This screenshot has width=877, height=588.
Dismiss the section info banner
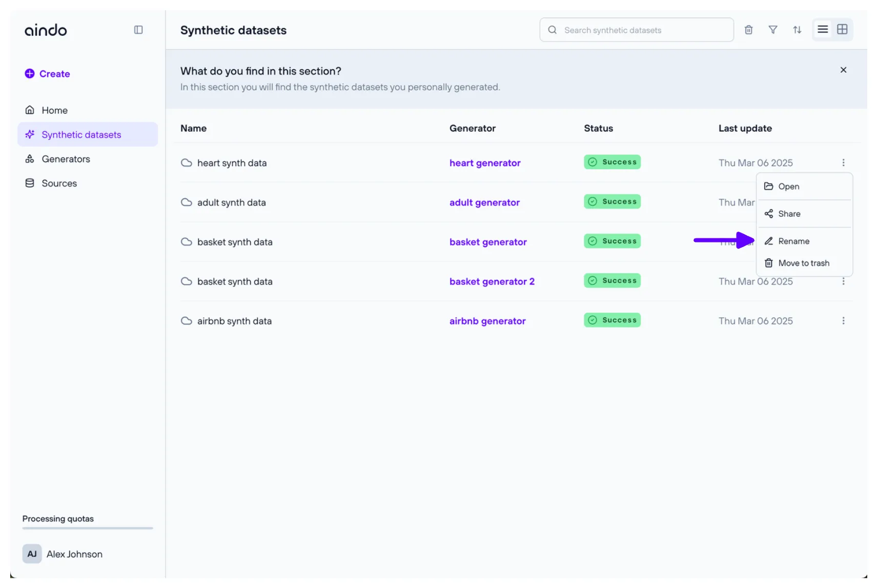(843, 70)
